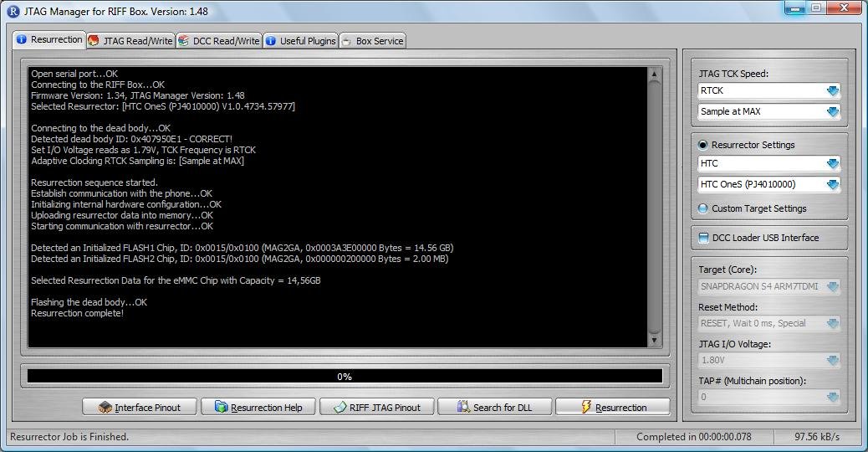868x452 pixels.
Task: Click the RIFF Box title bar icon
Action: pos(13,11)
